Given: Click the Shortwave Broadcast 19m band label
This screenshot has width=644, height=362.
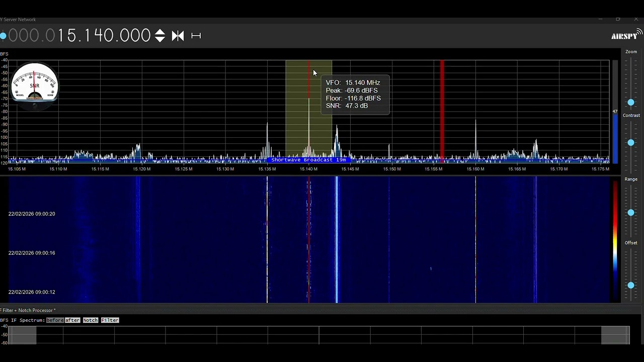Looking at the screenshot, I should coord(308,160).
